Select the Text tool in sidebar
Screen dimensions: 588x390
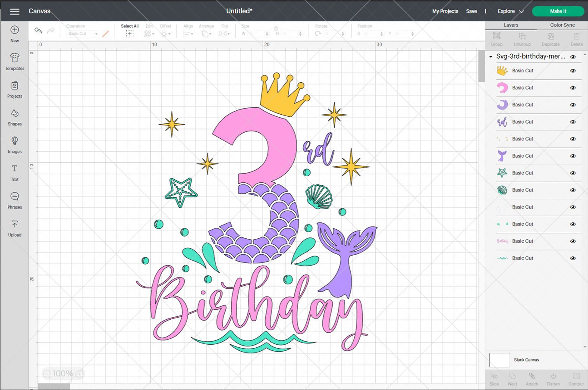14,172
